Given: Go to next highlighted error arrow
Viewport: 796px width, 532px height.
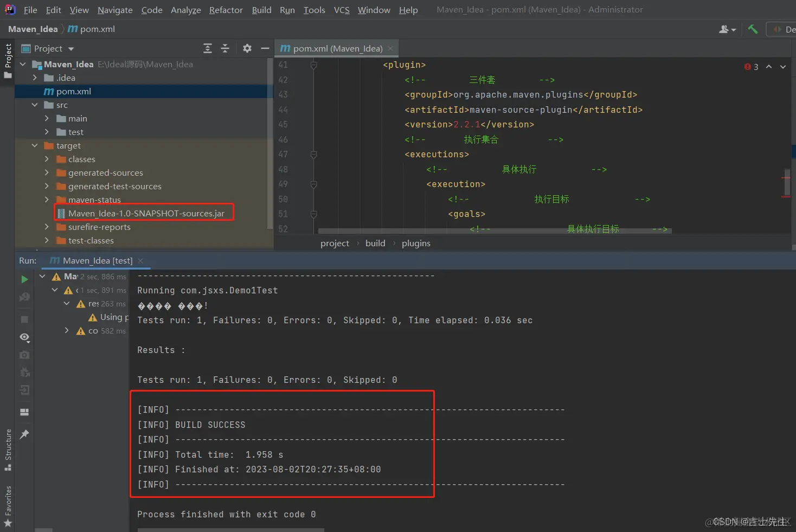Looking at the screenshot, I should click(x=783, y=67).
